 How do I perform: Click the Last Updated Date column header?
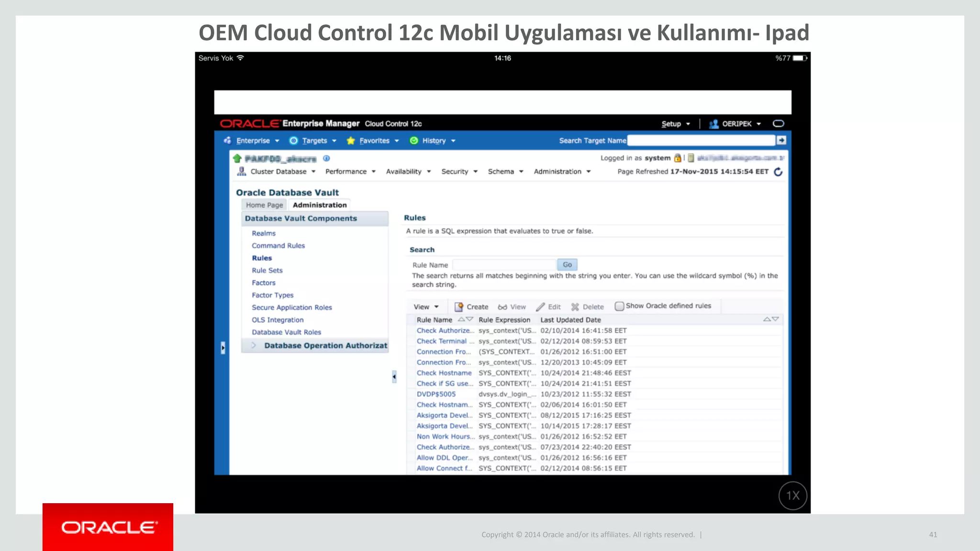point(570,320)
